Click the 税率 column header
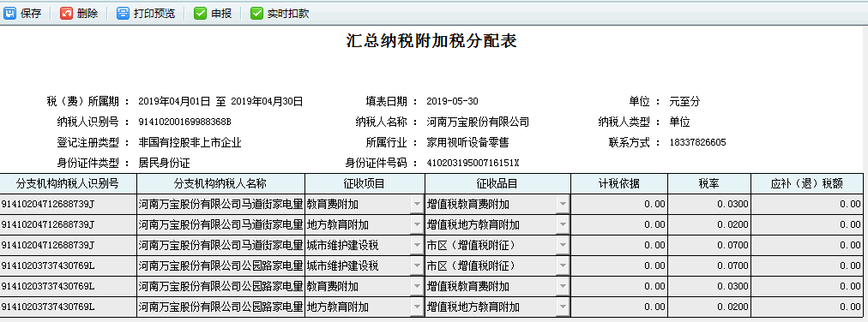868x322 pixels. coord(709,184)
